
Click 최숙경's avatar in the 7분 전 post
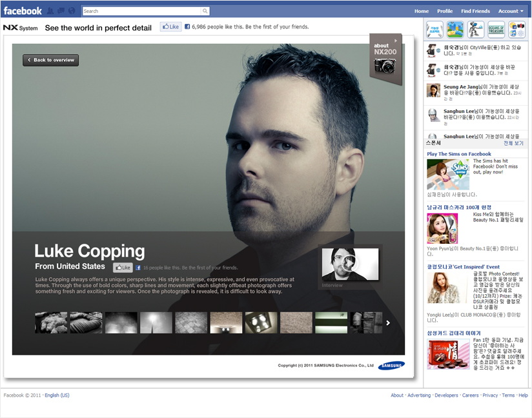click(433, 70)
